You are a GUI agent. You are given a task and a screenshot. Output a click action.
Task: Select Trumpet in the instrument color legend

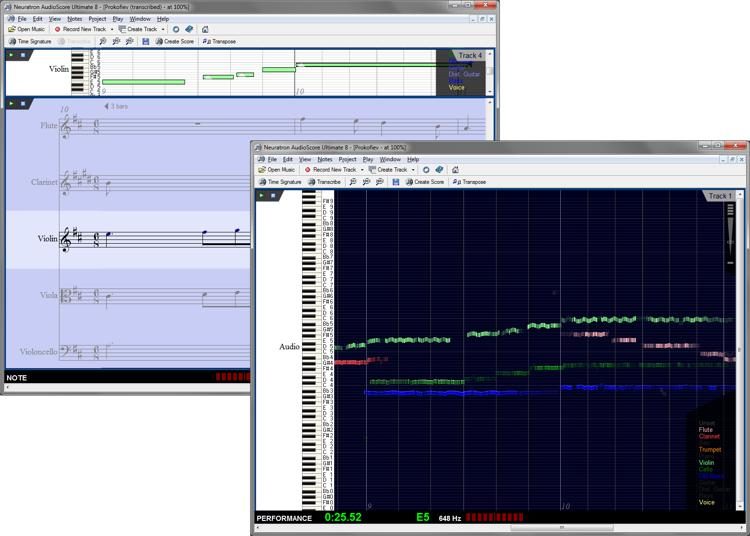(x=708, y=449)
